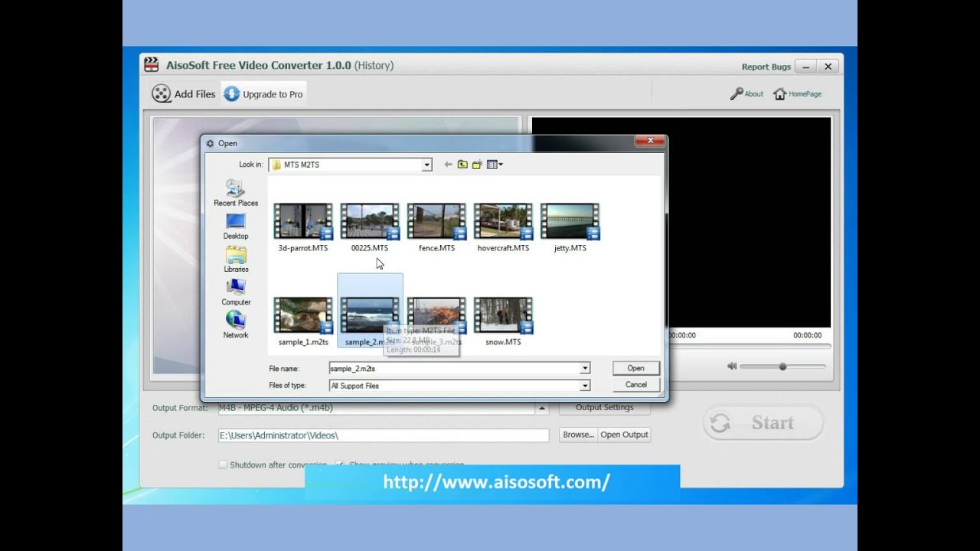Expand the Files of type dropdown
Image resolution: width=980 pixels, height=551 pixels.
pyautogui.click(x=585, y=386)
